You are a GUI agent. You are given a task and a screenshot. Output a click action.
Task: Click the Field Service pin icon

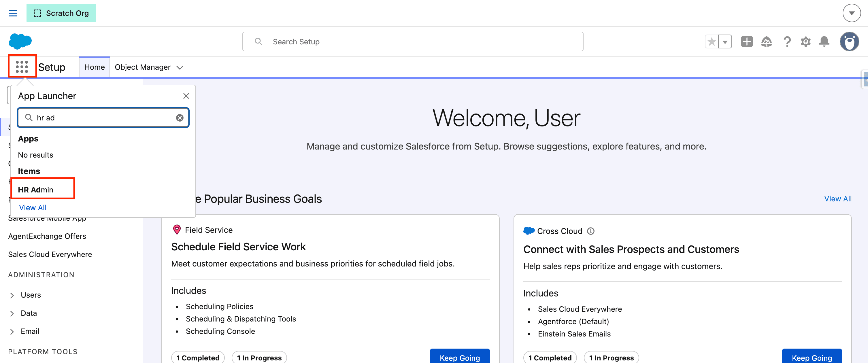[x=177, y=230]
